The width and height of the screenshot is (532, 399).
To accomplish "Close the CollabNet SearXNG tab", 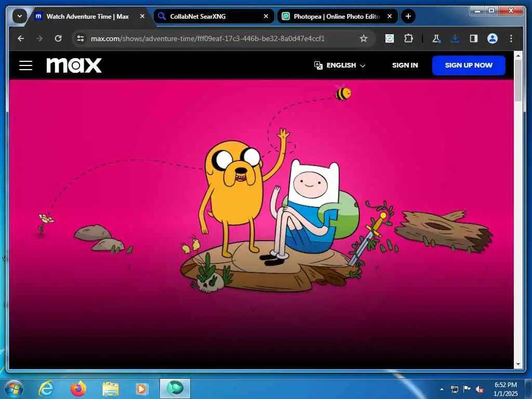I will coord(266,16).
